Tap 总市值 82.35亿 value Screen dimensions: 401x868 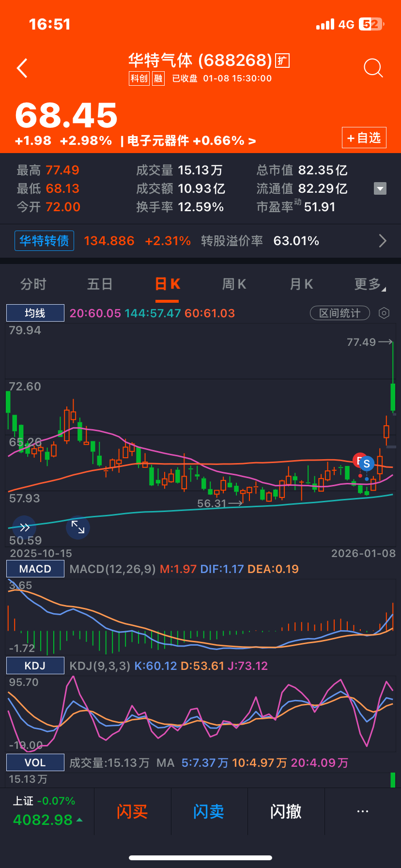323,170
